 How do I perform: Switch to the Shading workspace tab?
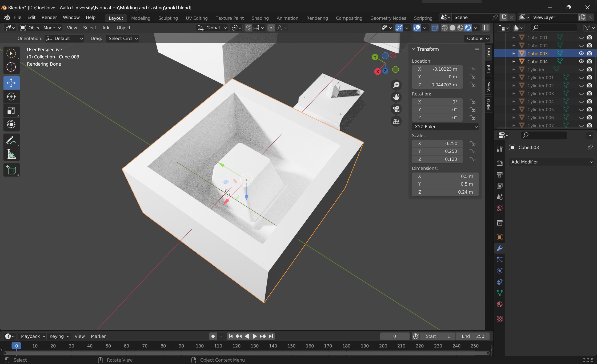click(x=260, y=18)
